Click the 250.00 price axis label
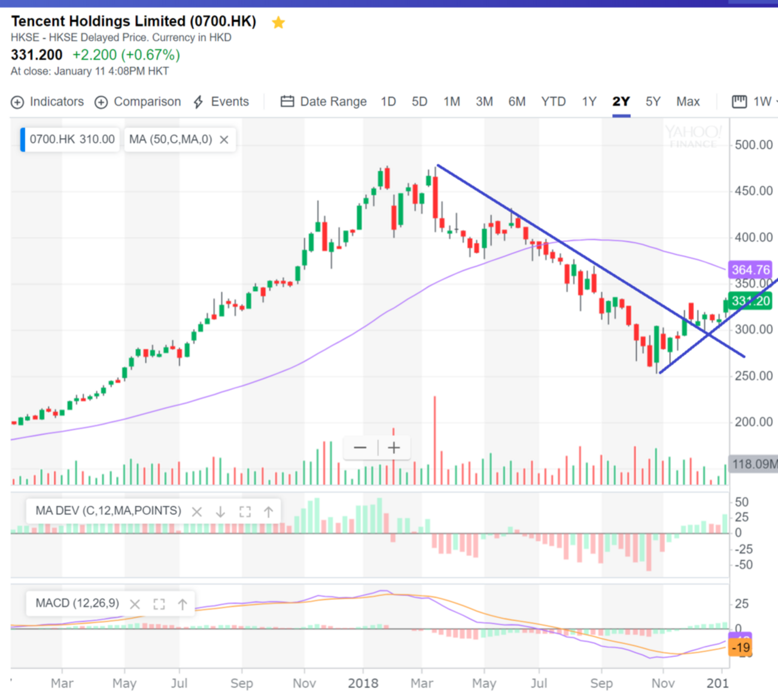Viewport: 778px width, 700px height. coord(754,376)
